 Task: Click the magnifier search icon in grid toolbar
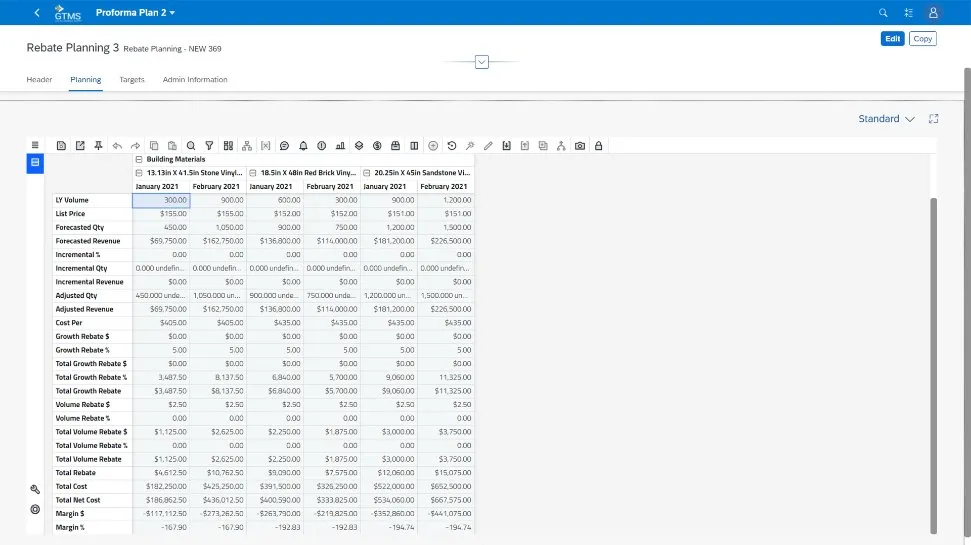click(191, 146)
